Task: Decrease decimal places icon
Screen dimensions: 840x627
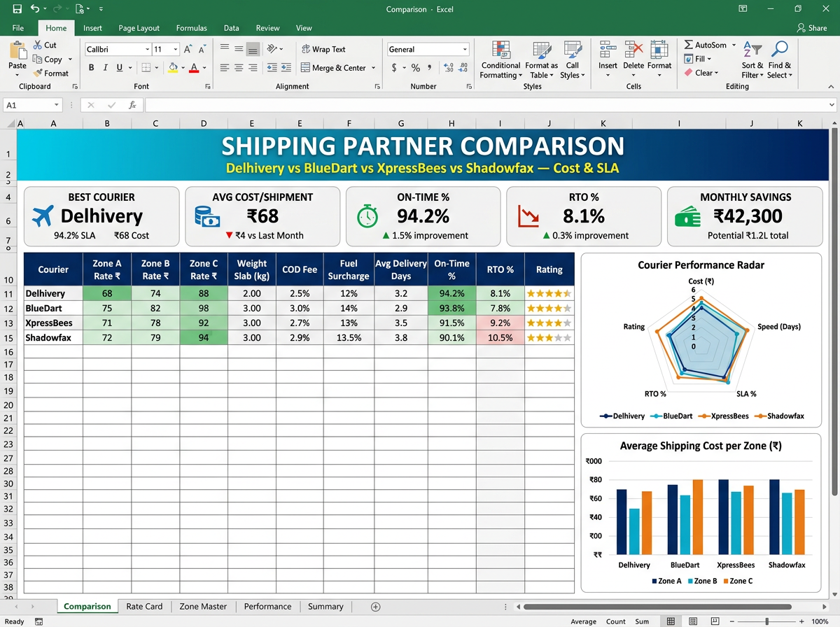Action: (463, 68)
